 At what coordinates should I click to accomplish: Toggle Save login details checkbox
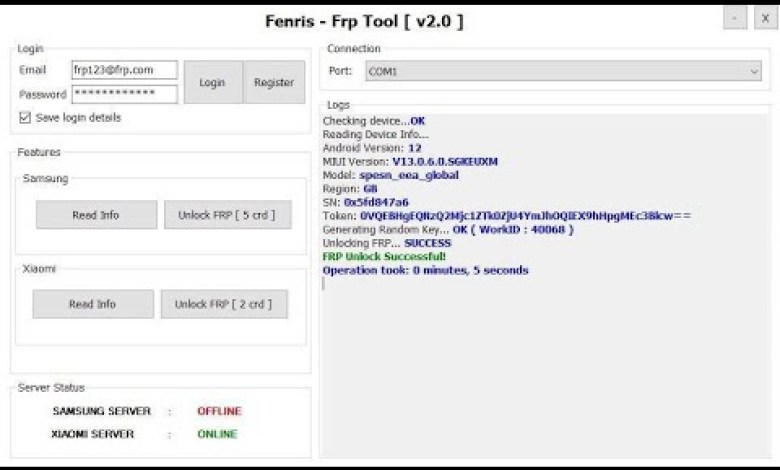click(x=25, y=118)
